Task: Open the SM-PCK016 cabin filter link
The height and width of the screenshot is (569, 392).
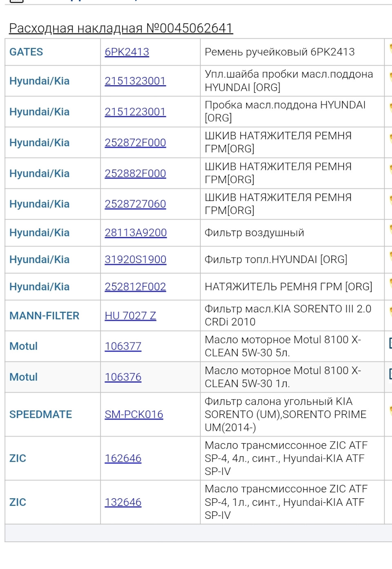Action: [x=134, y=414]
